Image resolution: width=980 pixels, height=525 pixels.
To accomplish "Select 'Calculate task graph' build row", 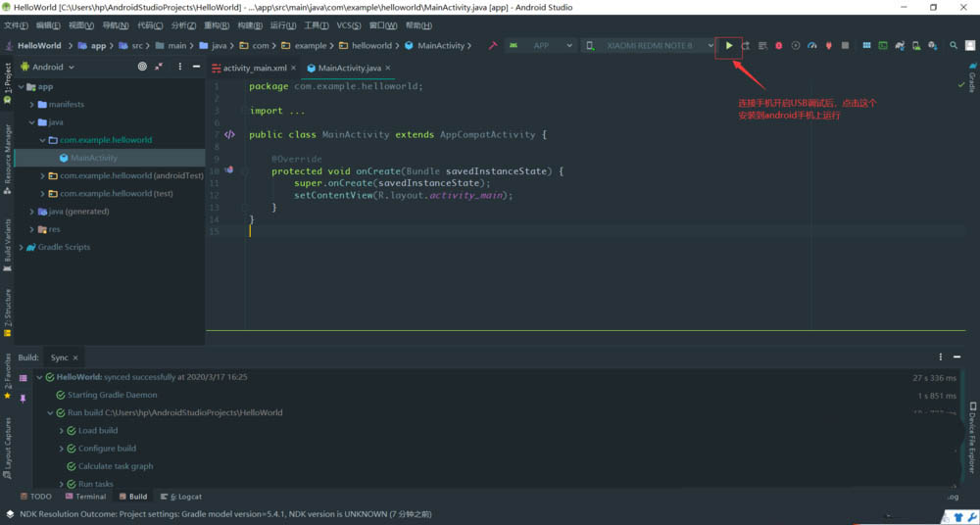I will tap(116, 466).
